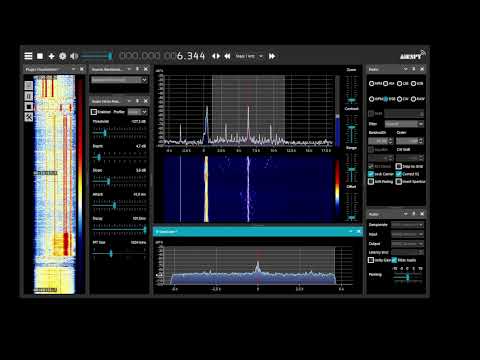Open the main hamburger menu
Screen dimensions: 480x360
coord(28,56)
